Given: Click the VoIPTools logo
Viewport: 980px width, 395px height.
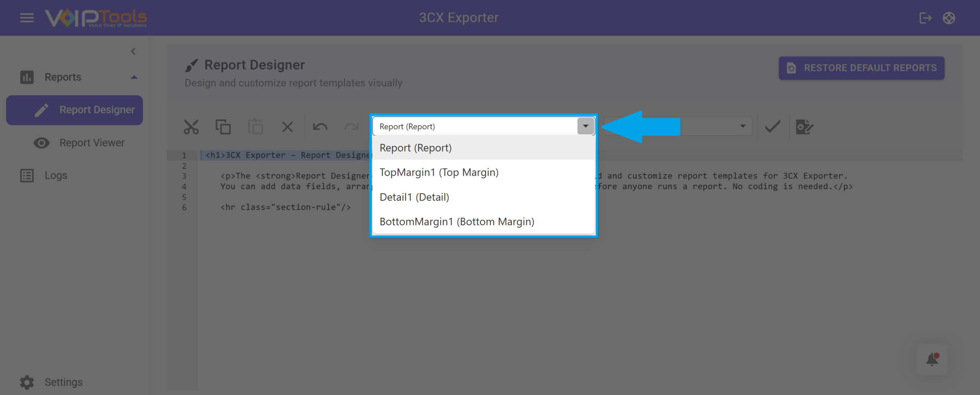Looking at the screenshot, I should click(96, 18).
